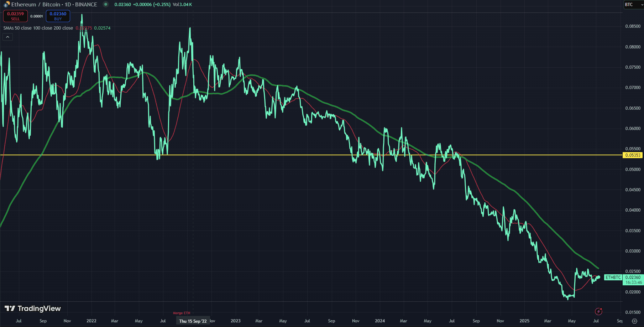Click the 2023 label on time axis
This screenshot has height=327, width=644.
pyautogui.click(x=236, y=321)
